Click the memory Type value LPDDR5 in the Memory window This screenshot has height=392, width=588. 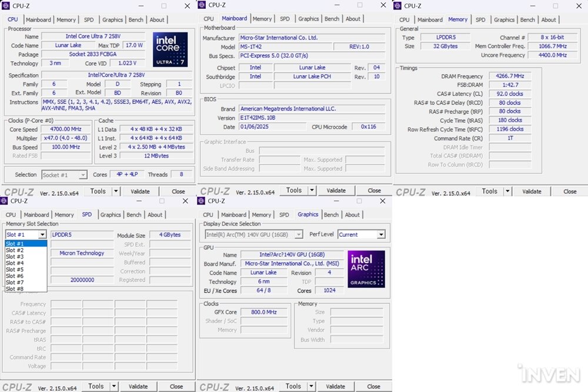(446, 37)
